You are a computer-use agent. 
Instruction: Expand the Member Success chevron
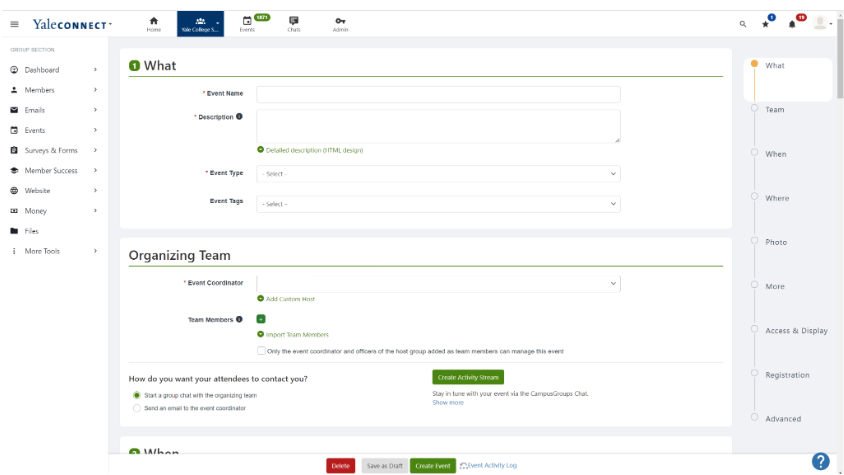pos(95,170)
